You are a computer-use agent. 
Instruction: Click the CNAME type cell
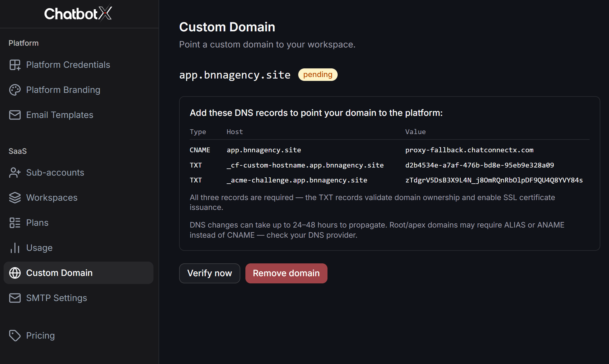[x=200, y=150]
